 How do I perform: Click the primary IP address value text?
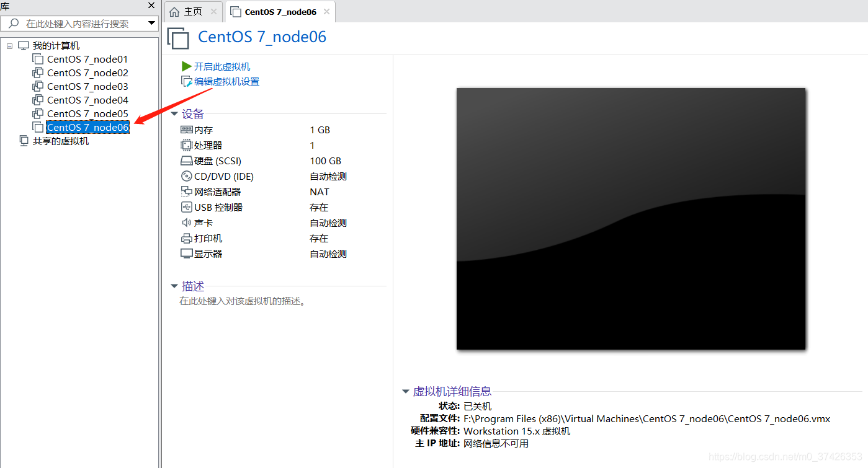(496, 444)
